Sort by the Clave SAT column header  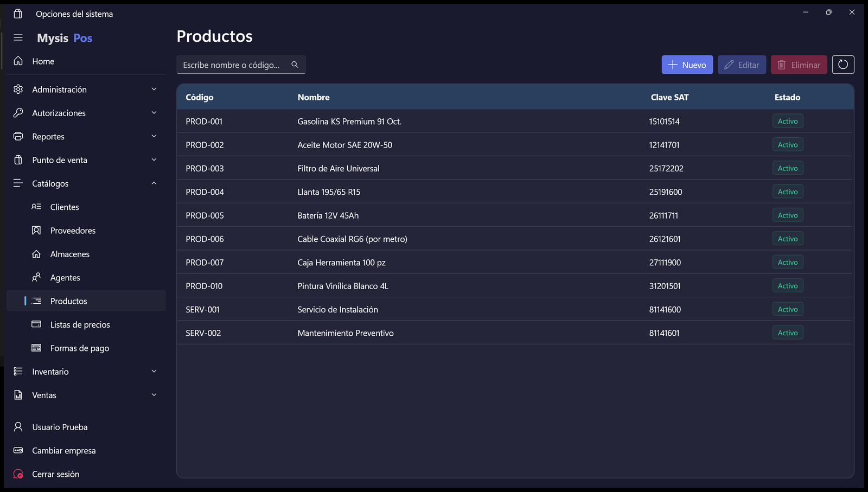669,97
